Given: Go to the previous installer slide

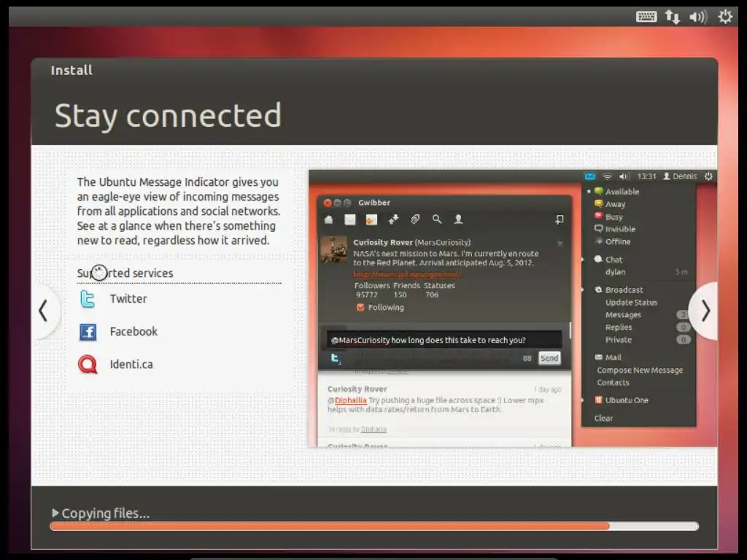Looking at the screenshot, I should point(44,311).
